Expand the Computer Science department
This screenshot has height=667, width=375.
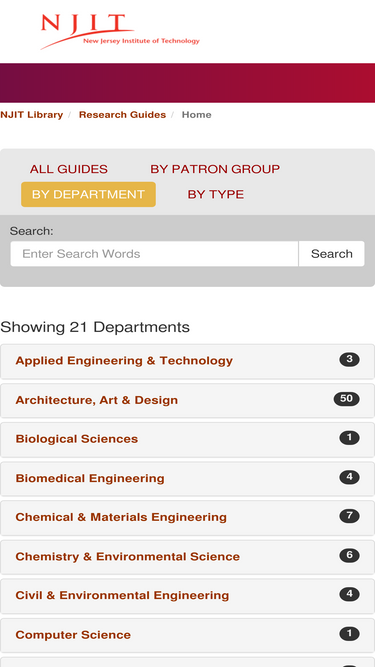tap(187, 635)
